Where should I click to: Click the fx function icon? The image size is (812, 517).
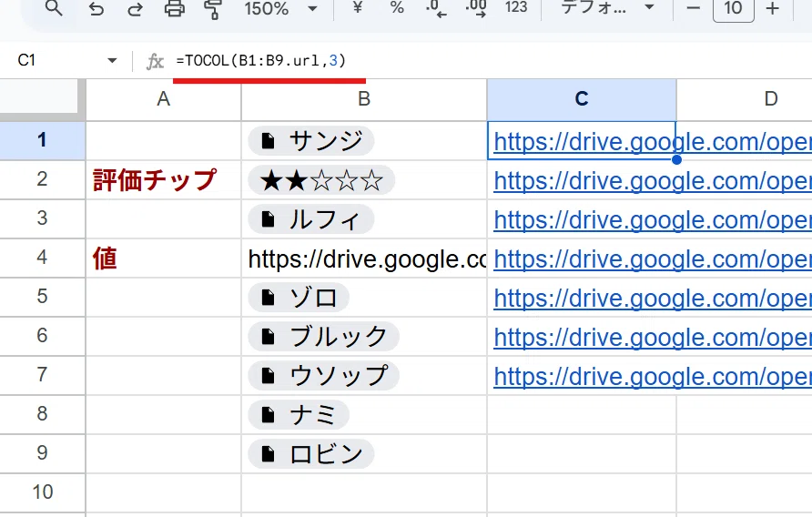click(155, 62)
